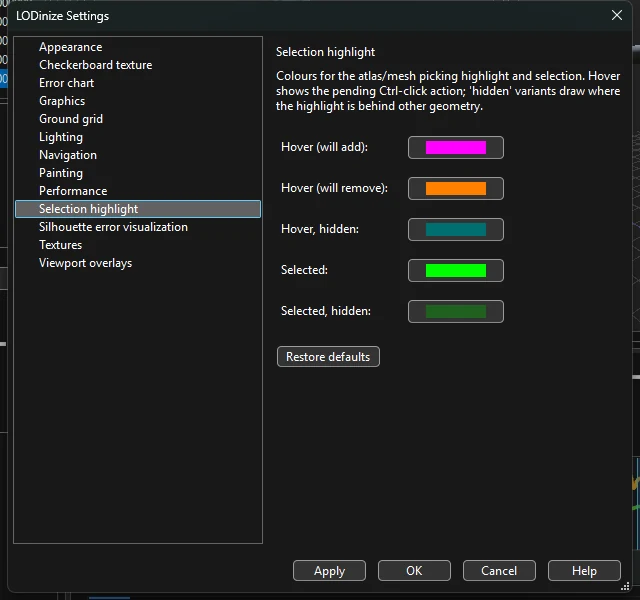Click the description paragraph about picking highlight
This screenshot has width=640, height=600.
[x=448, y=91]
